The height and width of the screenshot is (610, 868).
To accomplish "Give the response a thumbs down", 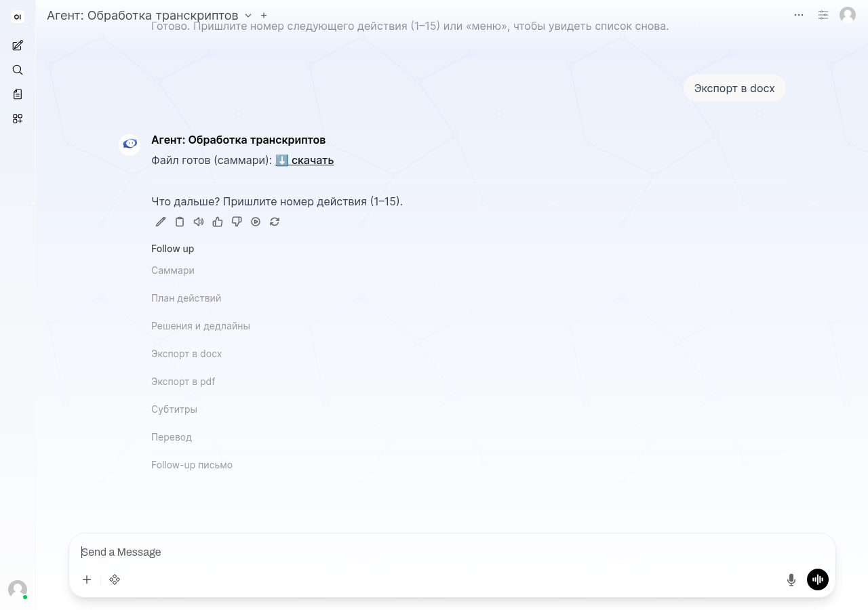I will pos(237,222).
